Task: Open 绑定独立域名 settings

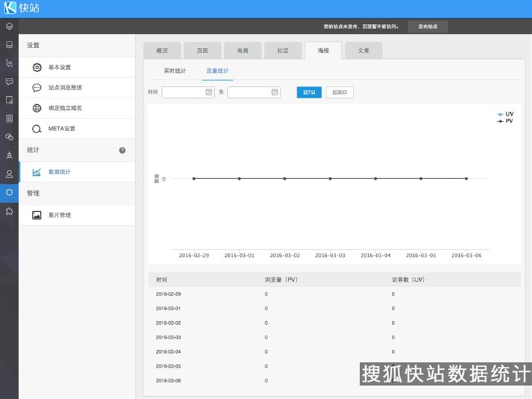Action: click(x=77, y=108)
